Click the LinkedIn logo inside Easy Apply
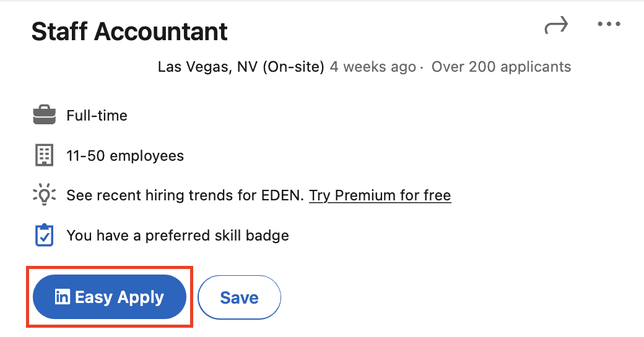The image size is (644, 337). pos(63,296)
